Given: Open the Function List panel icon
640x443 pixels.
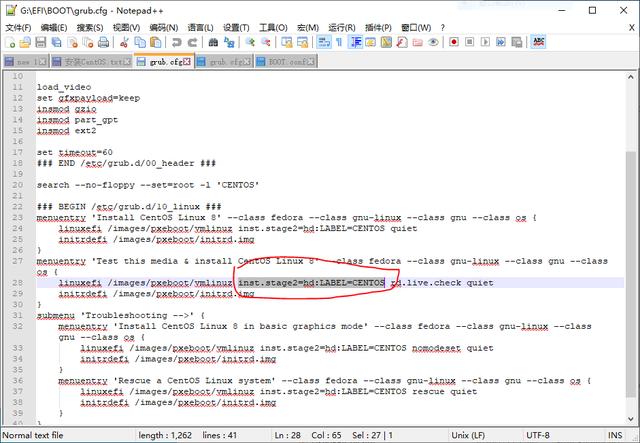Looking at the screenshot, I should pyautogui.click(x=402, y=42).
